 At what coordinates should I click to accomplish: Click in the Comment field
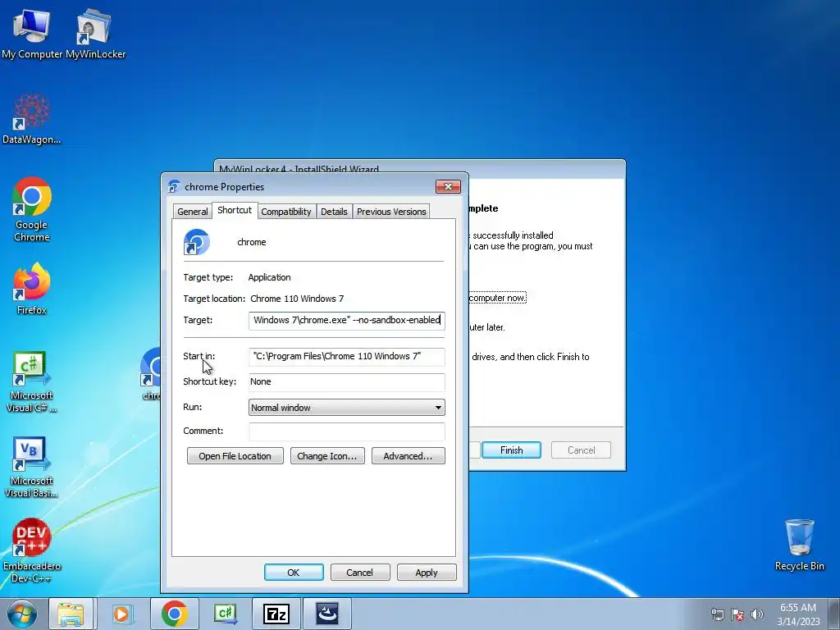click(x=347, y=431)
